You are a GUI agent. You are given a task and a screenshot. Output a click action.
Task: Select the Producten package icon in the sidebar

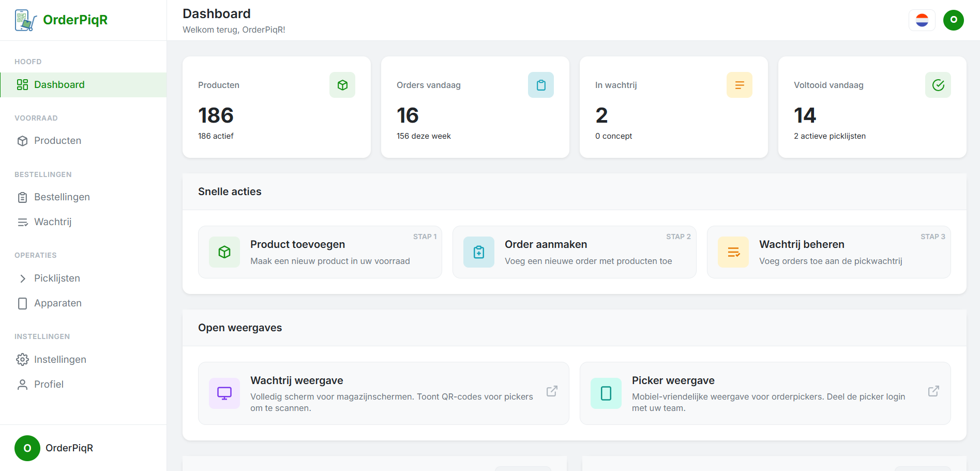tap(23, 140)
